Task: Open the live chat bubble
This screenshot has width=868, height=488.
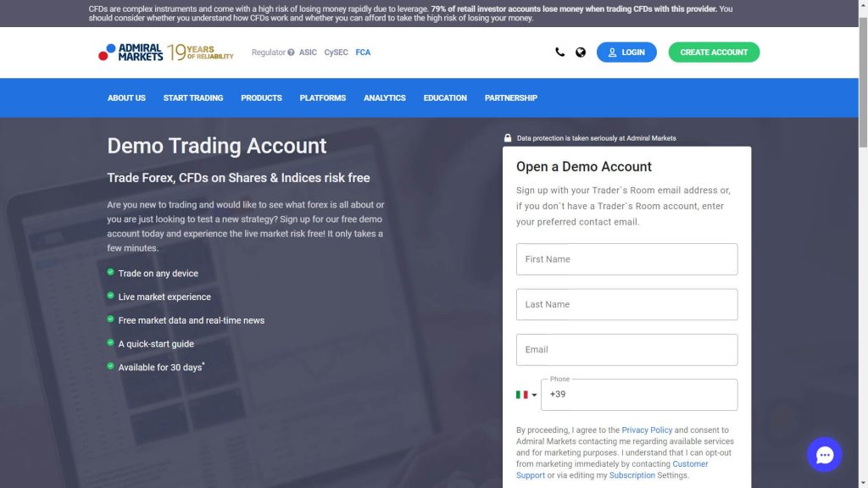Action: coord(824,454)
